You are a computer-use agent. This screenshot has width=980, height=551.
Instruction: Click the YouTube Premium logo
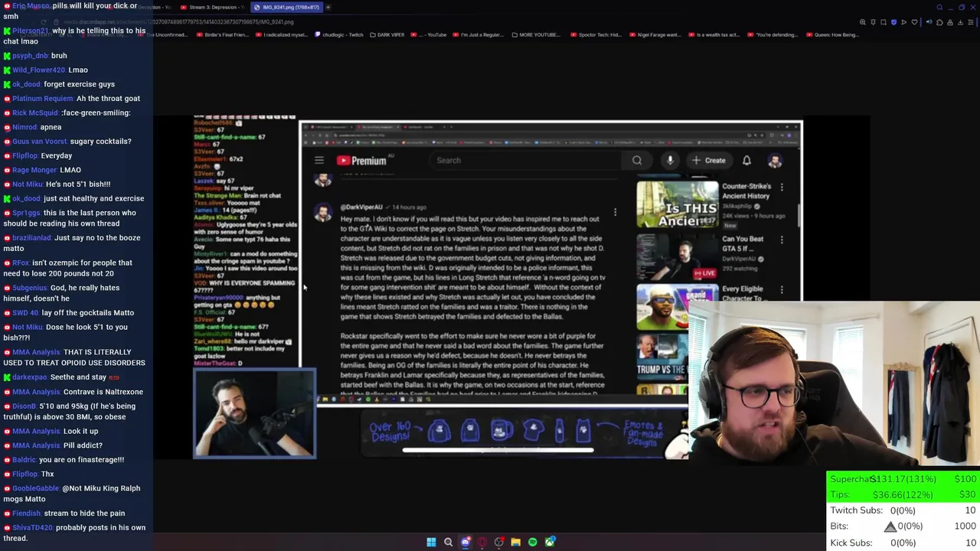pos(361,161)
